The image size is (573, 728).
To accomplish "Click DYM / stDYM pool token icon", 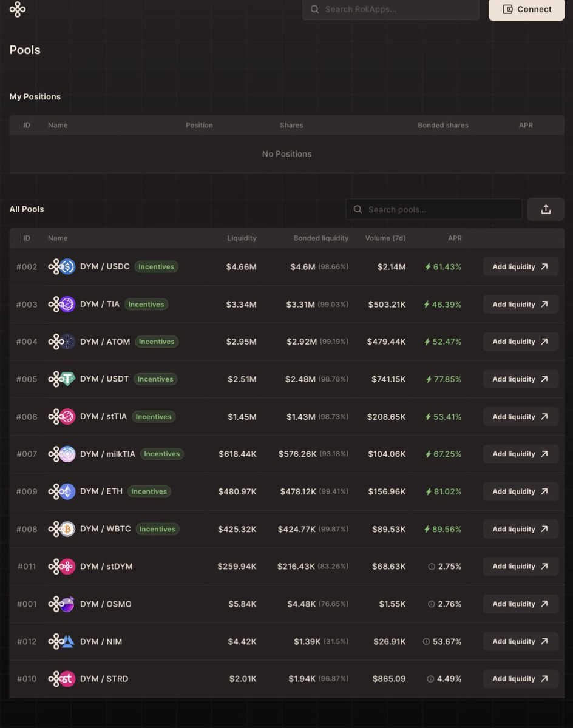I will click(62, 567).
